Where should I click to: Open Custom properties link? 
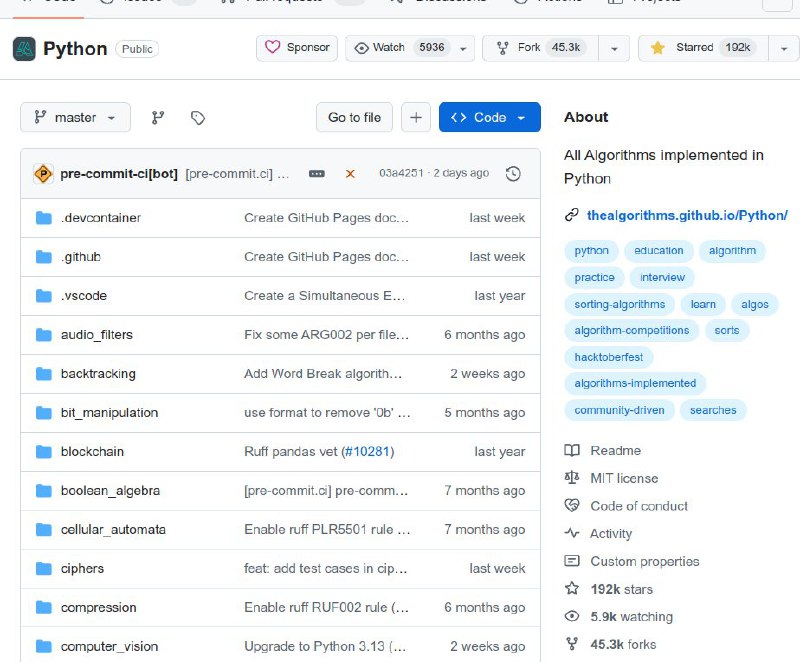click(x=645, y=562)
